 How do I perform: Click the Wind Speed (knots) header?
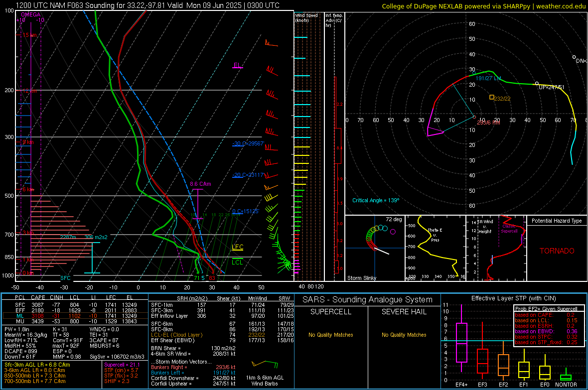pos(306,17)
